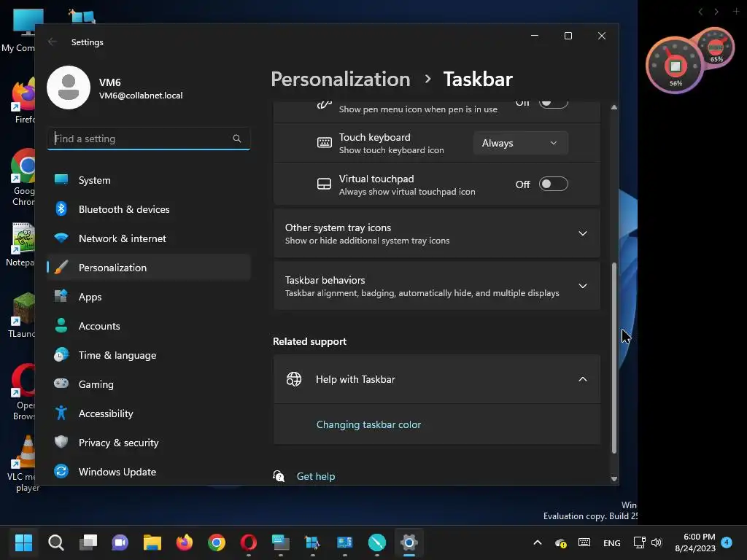Click the settings page vertical scrollbar

click(614, 357)
